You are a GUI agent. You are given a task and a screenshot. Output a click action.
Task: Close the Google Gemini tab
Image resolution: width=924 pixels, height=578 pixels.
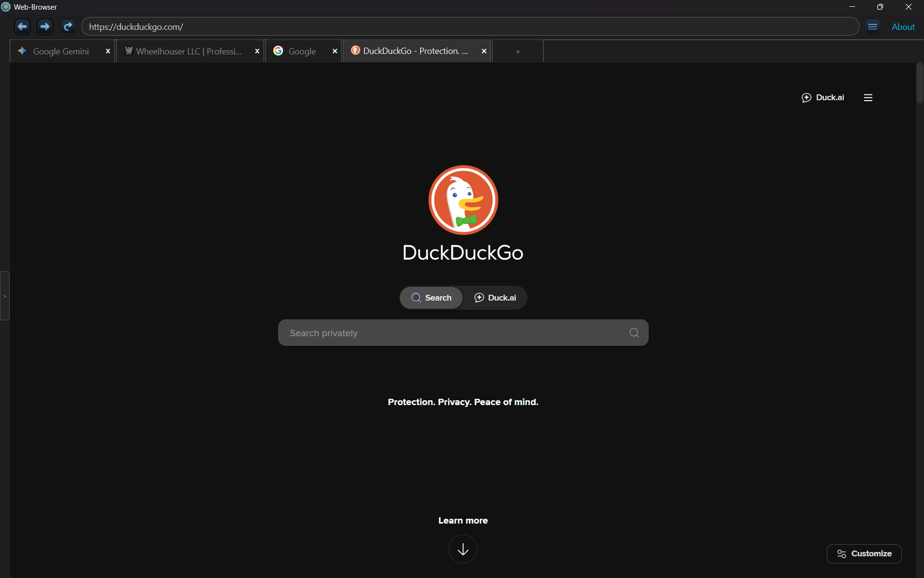click(x=108, y=51)
